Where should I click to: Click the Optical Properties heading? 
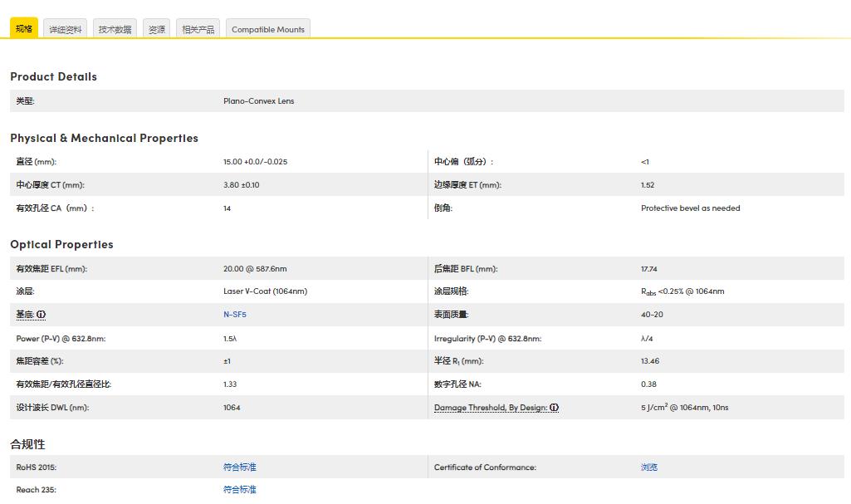61,244
